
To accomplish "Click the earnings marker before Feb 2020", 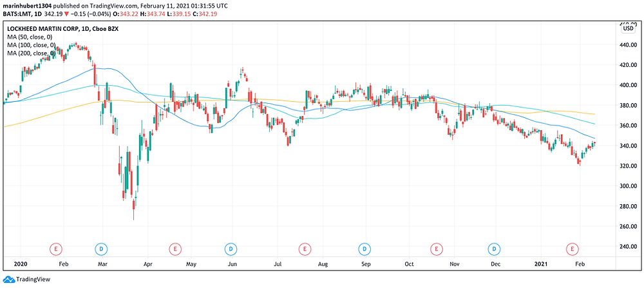I will 55,249.
